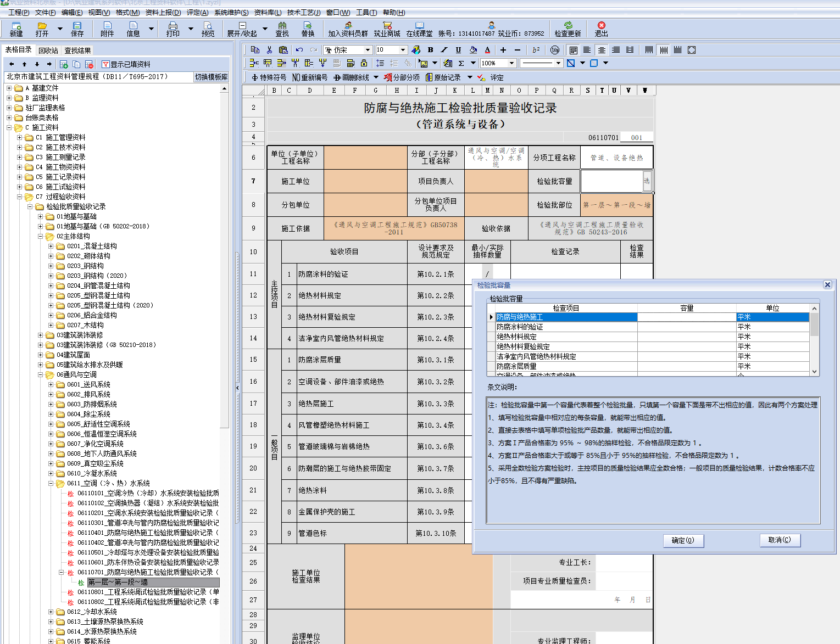Click the cut scissors icon
Image resolution: width=840 pixels, height=644 pixels.
tap(269, 50)
